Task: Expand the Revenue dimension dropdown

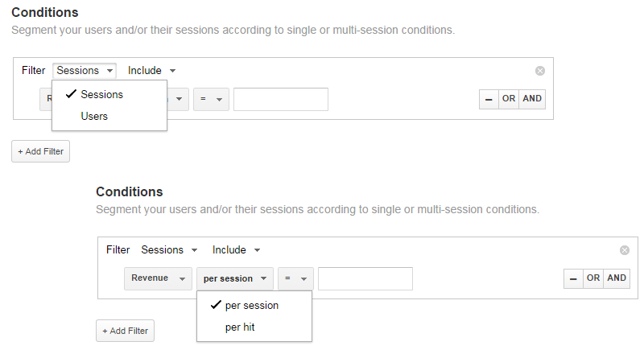Action: [158, 278]
